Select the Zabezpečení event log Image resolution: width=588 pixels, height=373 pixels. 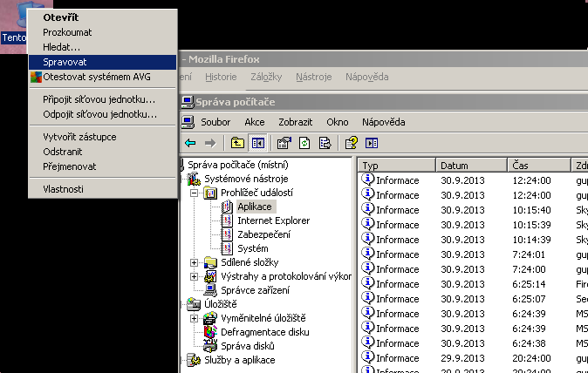click(x=263, y=234)
